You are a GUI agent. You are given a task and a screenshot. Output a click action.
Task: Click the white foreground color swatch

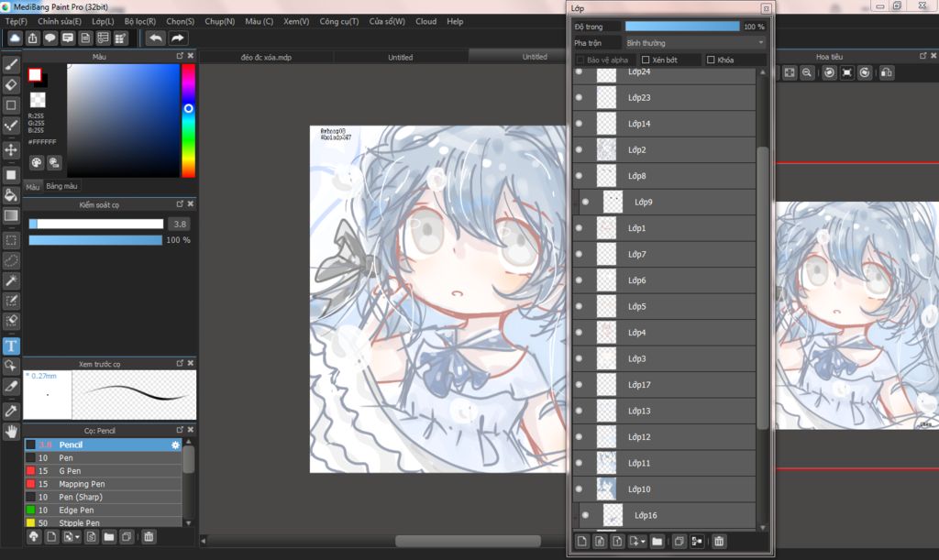click(35, 75)
